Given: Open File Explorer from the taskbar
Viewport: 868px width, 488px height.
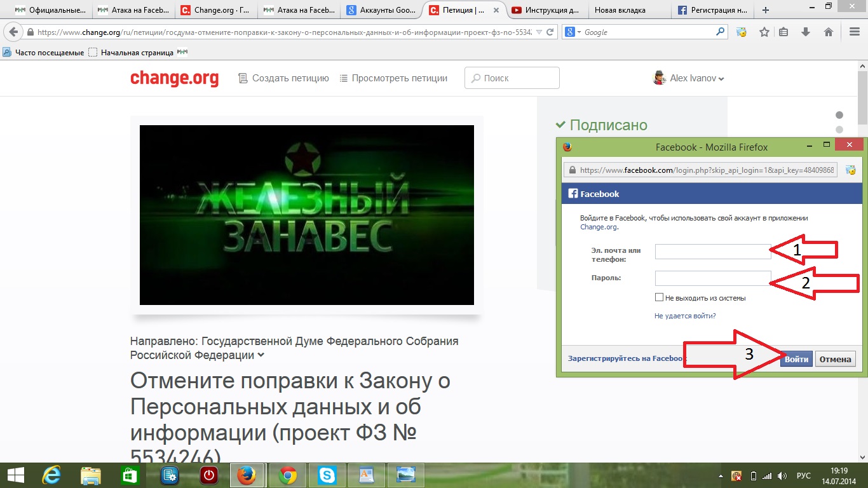Looking at the screenshot, I should pos(90,475).
